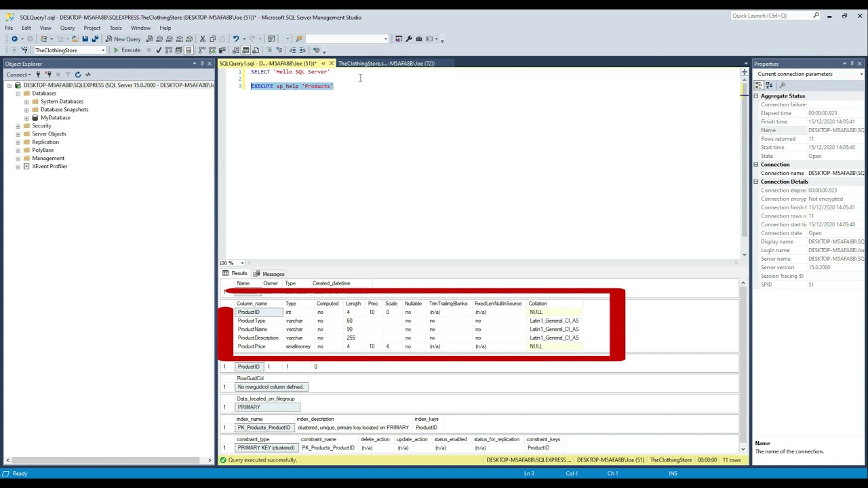Image resolution: width=868 pixels, height=488 pixels.
Task: Open the Connect dropdown in Object Explorer
Action: point(18,75)
